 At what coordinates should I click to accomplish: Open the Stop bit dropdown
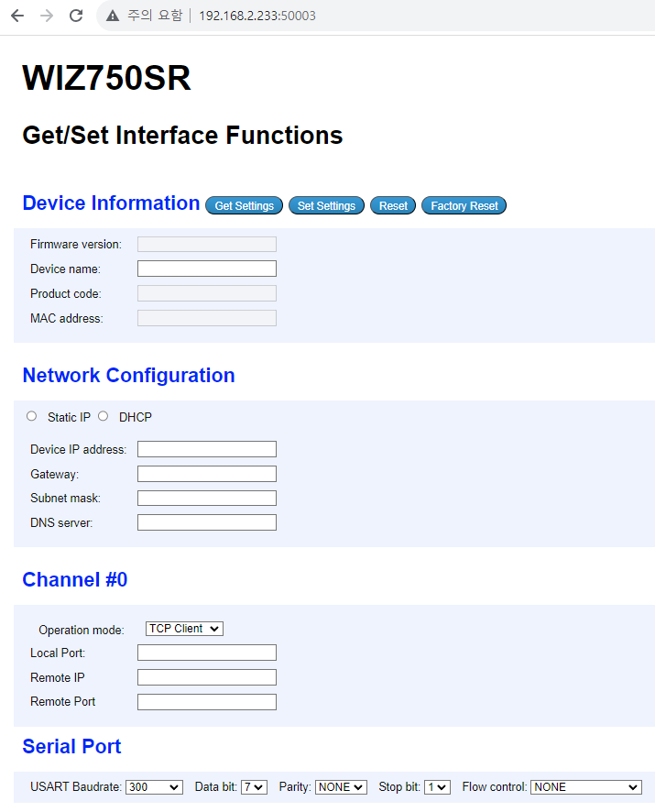click(x=437, y=786)
